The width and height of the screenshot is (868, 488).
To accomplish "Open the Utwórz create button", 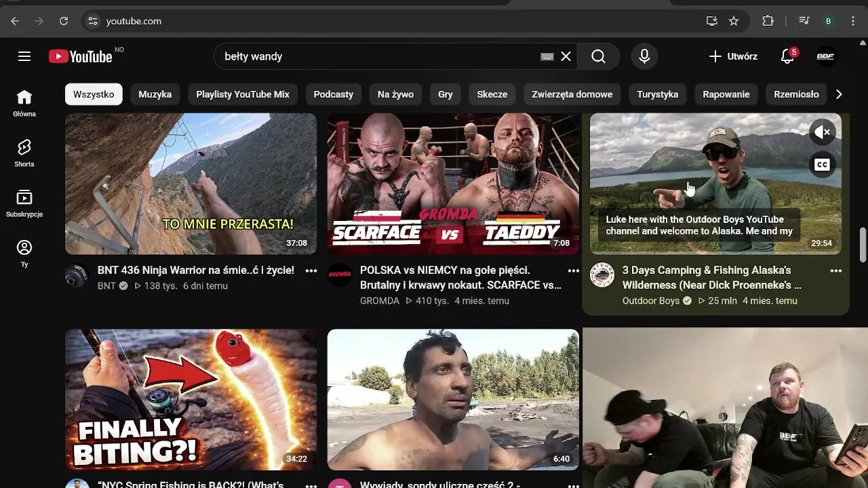I will pos(733,56).
